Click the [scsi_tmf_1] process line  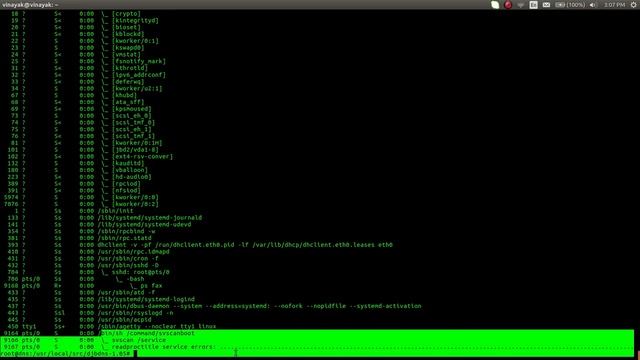click(83, 136)
